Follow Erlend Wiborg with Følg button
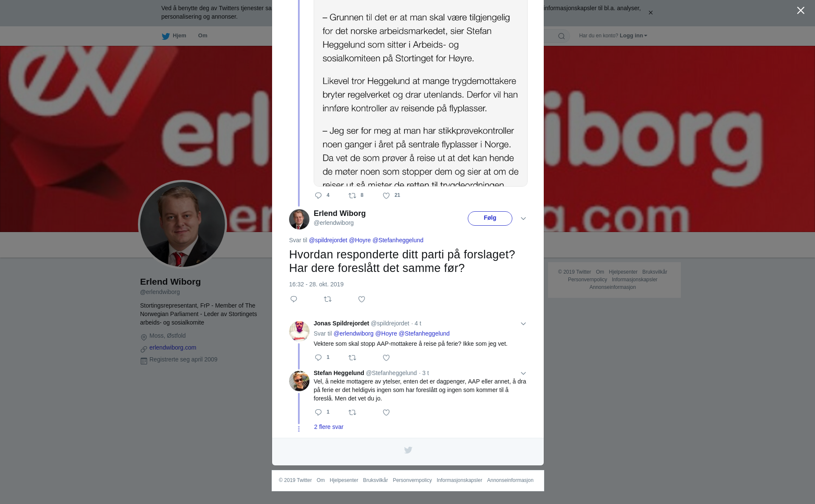The image size is (815, 504). point(490,218)
